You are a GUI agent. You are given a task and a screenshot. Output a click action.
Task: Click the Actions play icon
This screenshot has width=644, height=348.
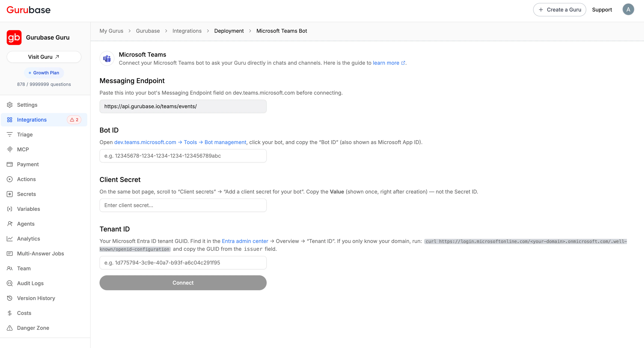(10, 179)
